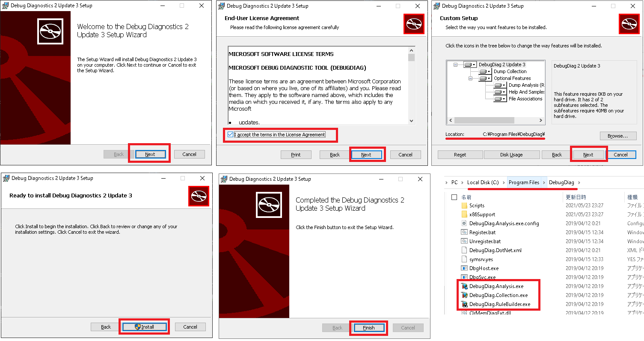
Task: Tick the select-all checkbox beside 名前 column
Action: (x=454, y=197)
